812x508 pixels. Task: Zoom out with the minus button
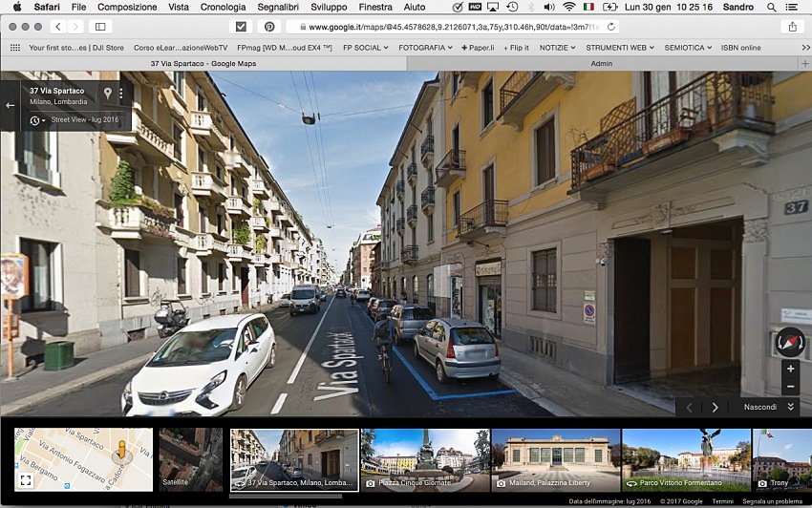pos(790,387)
